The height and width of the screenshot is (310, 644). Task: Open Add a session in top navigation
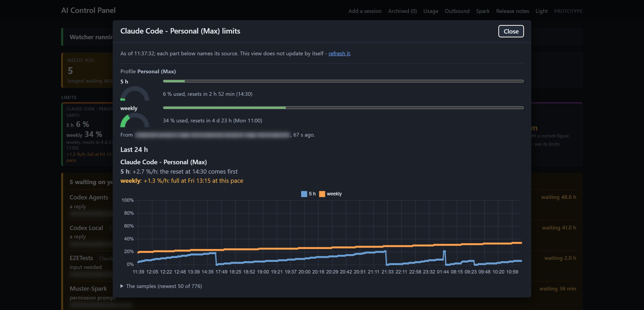365,11
